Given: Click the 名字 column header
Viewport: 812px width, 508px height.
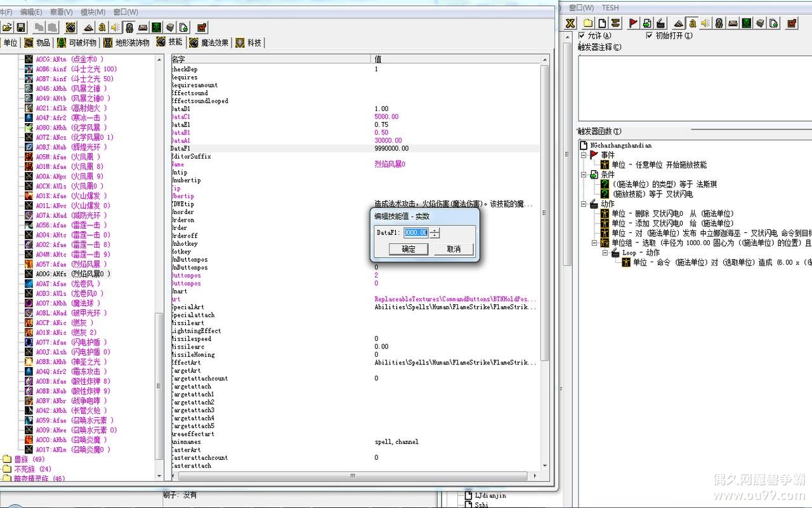Looking at the screenshot, I should click(271, 59).
